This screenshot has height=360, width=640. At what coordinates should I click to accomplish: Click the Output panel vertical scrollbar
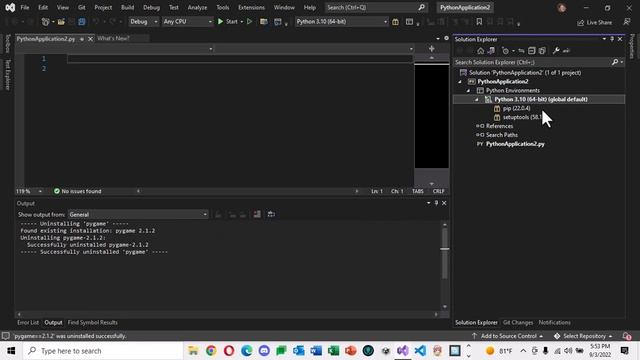444,265
